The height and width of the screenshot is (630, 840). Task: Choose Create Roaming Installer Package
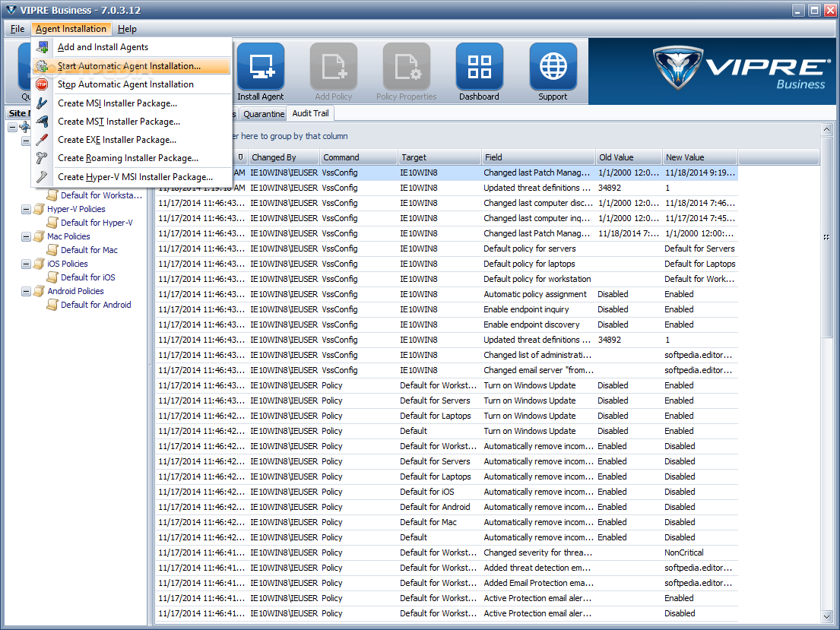click(x=132, y=158)
